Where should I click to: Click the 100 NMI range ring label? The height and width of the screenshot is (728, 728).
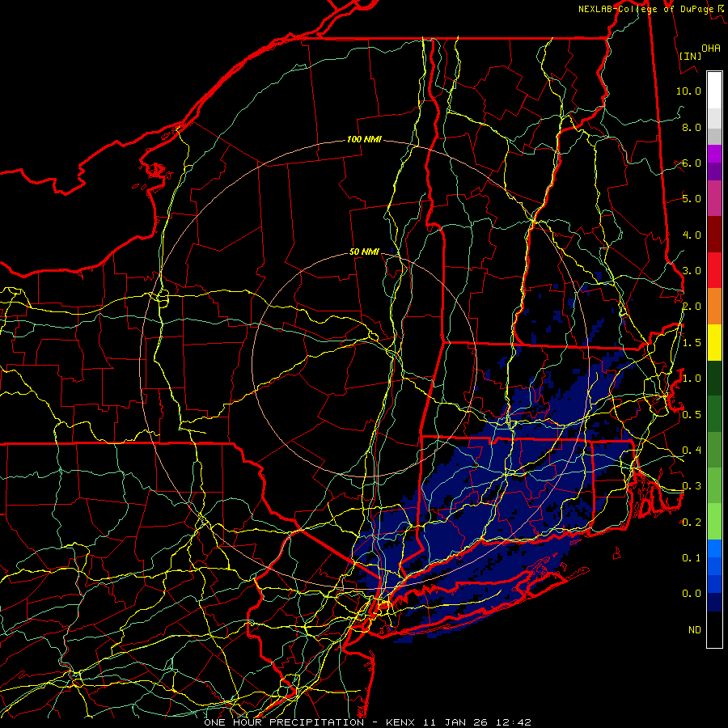click(x=364, y=139)
